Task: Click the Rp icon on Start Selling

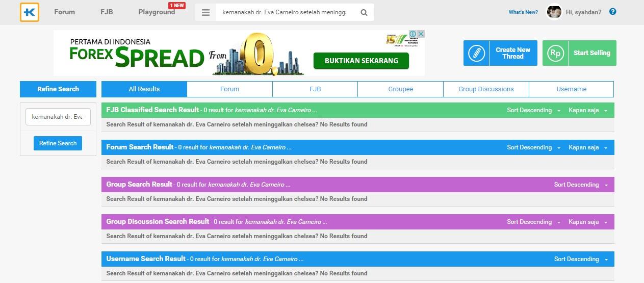Action: 555,53
